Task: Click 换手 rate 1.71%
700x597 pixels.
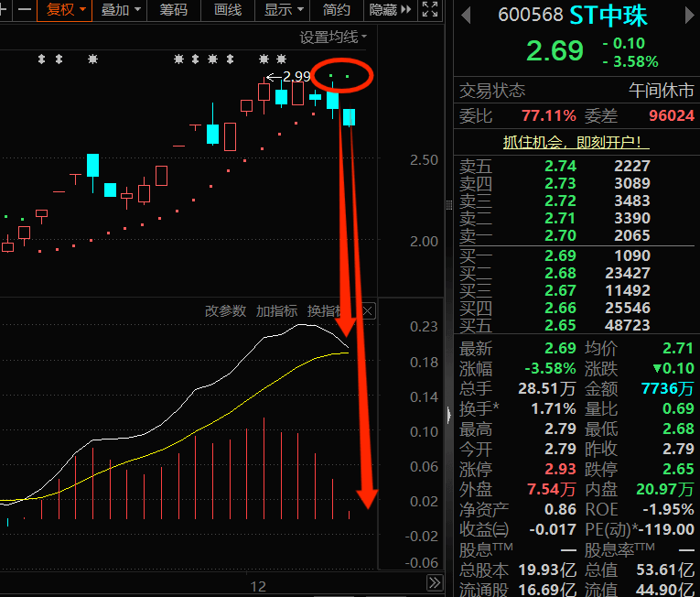Action: pyautogui.click(x=553, y=409)
